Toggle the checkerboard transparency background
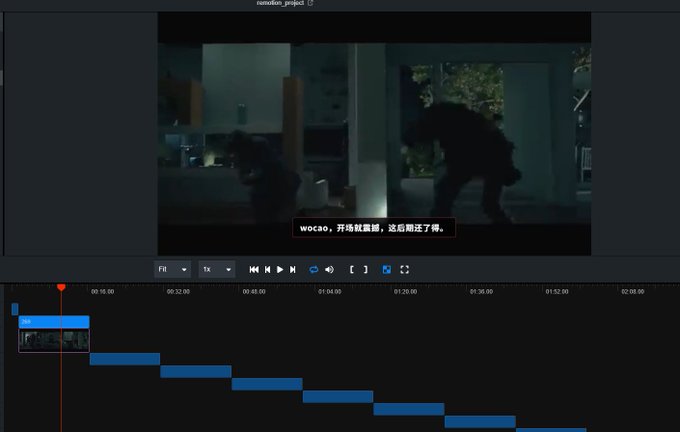 (386, 269)
